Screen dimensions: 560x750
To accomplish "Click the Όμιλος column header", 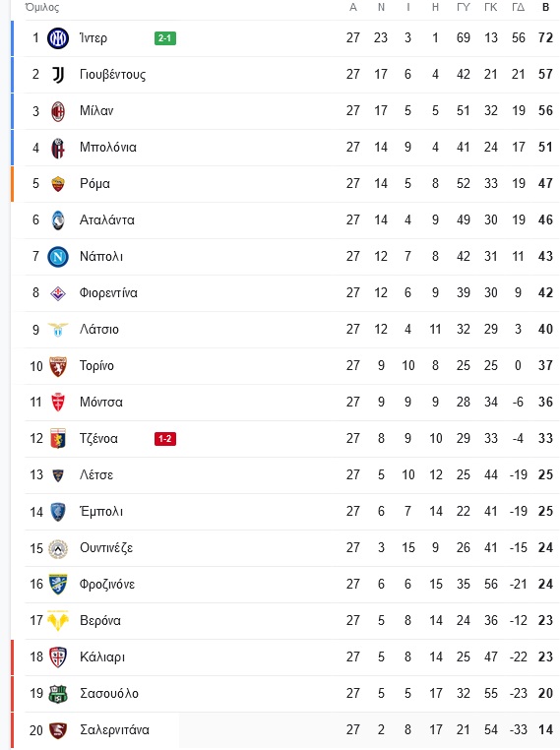I will click(x=42, y=7).
